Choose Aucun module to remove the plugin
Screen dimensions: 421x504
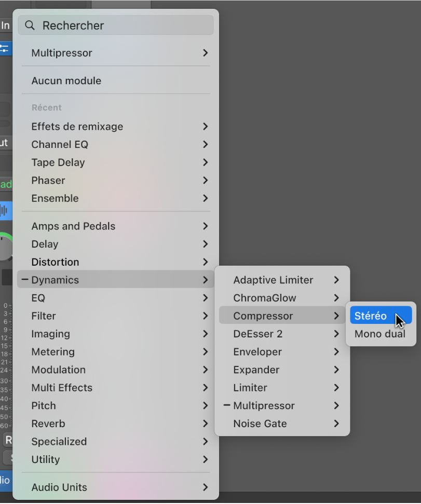point(66,80)
